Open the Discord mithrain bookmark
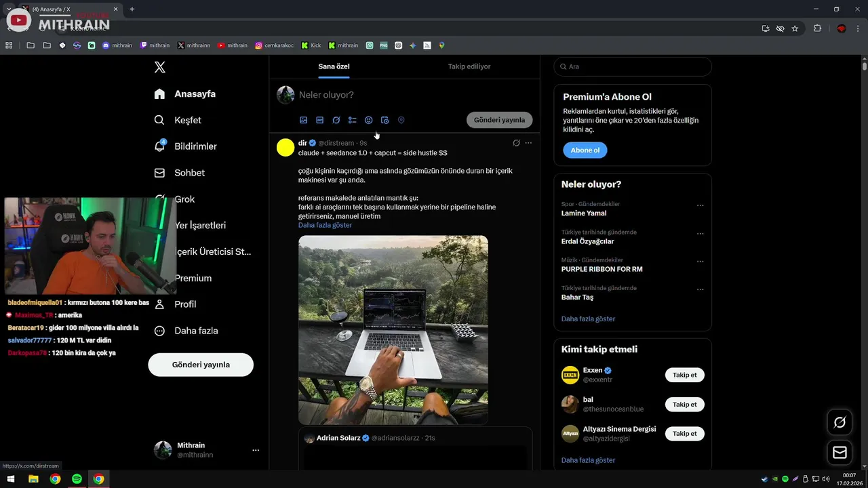This screenshot has width=868, height=488. (x=117, y=45)
